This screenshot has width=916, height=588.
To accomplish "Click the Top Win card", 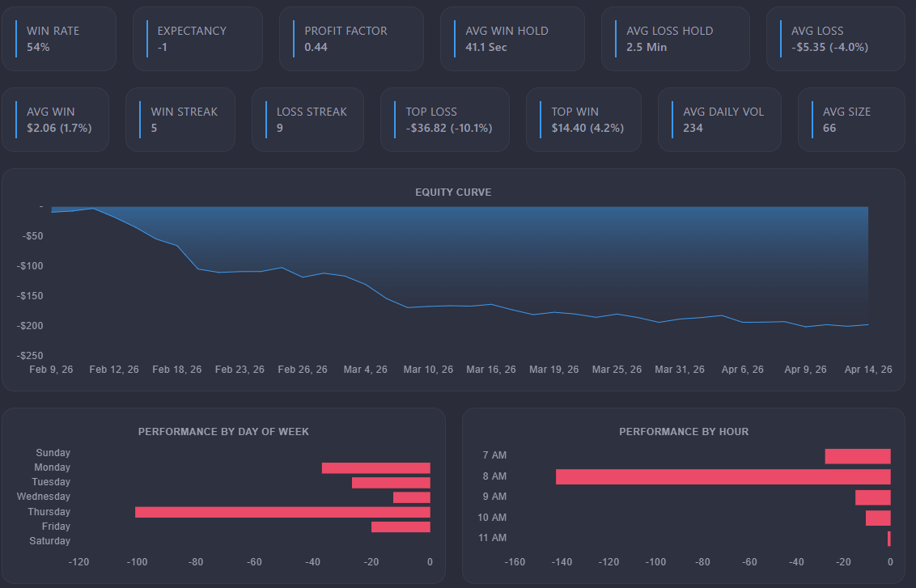I will [x=583, y=120].
